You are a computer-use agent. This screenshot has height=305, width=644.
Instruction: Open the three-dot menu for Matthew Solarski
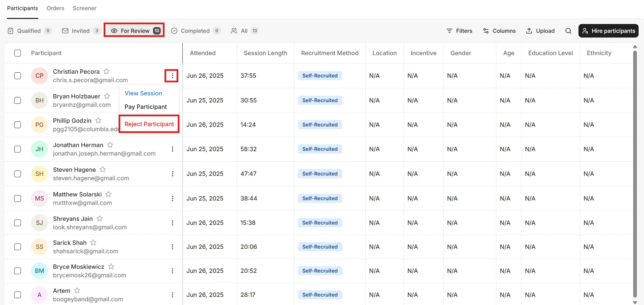click(x=173, y=198)
